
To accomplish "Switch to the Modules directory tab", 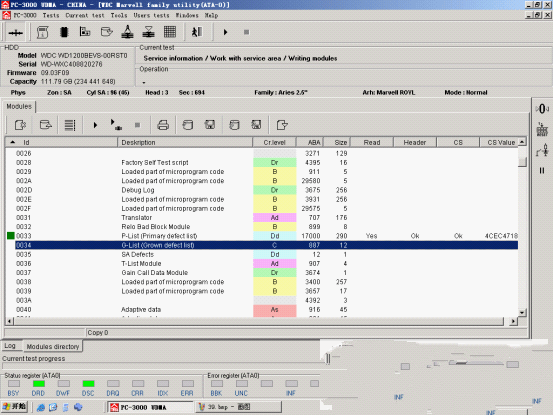I will coord(53,346).
